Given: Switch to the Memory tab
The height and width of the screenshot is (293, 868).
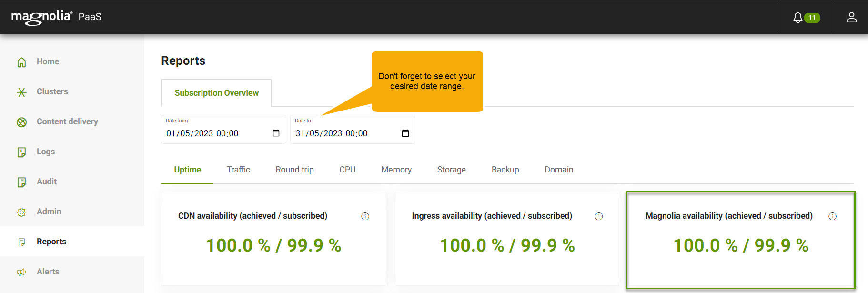Looking at the screenshot, I should tap(396, 170).
